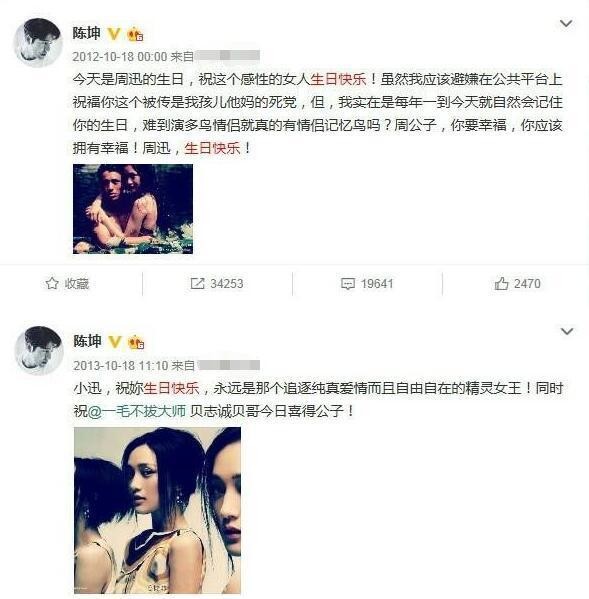589x599 pixels.
Task: Click member badge icon on first post
Action: 135,34
